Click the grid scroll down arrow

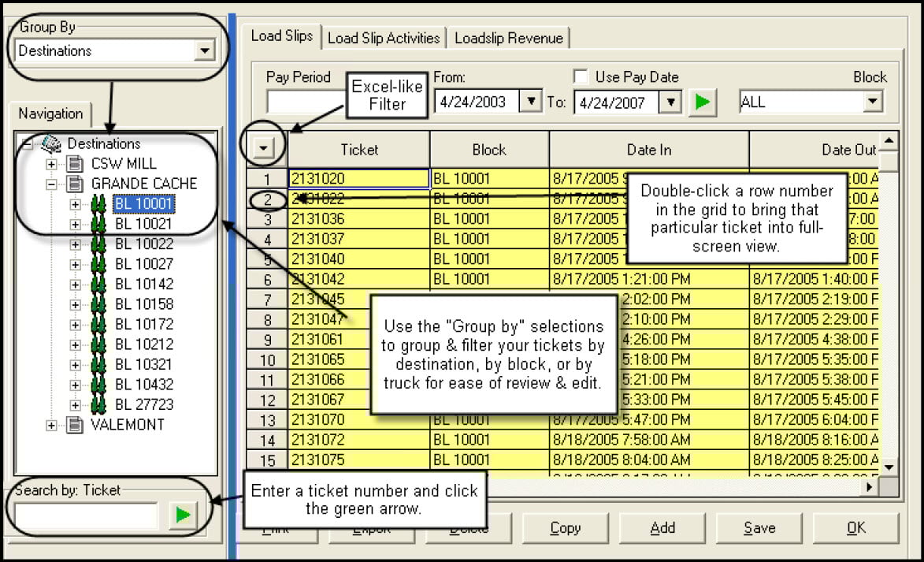[x=889, y=467]
